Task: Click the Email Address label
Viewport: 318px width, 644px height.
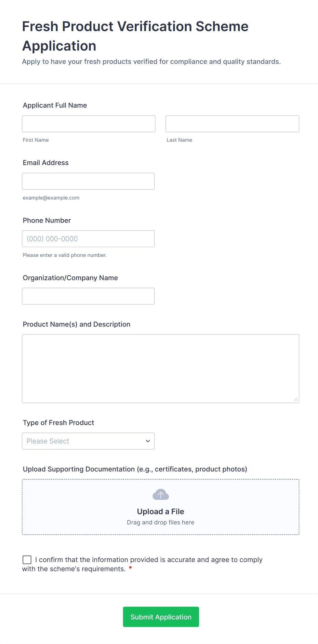Action: (45, 163)
